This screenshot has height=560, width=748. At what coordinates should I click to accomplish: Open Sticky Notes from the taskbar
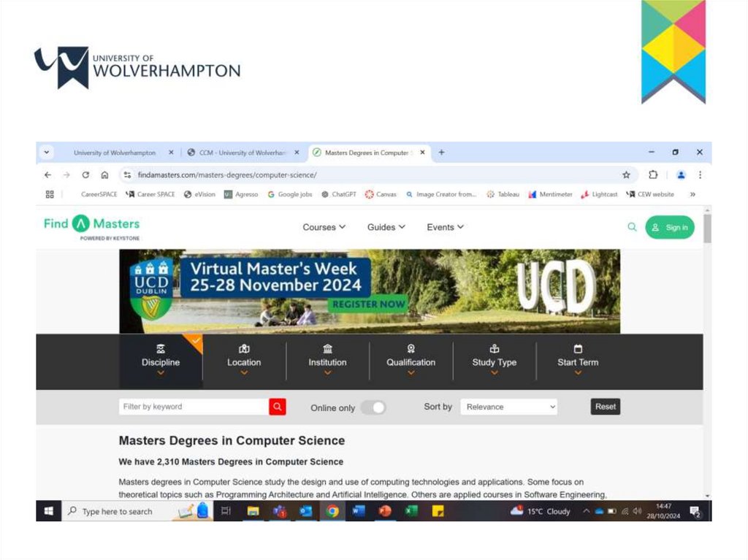pyautogui.click(x=438, y=511)
